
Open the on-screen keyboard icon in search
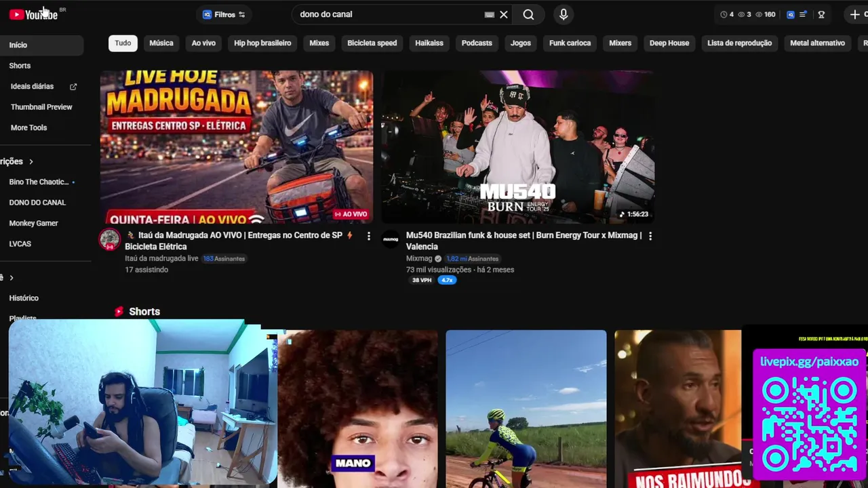[x=490, y=14]
